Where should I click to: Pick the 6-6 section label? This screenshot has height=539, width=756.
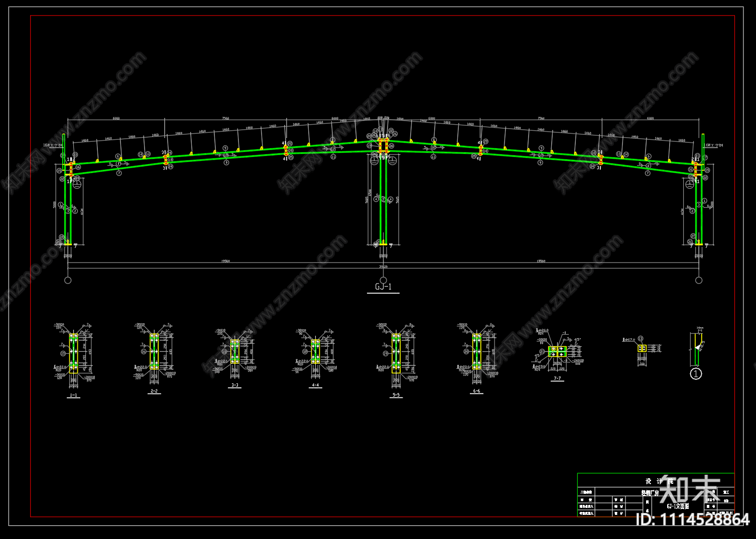[476, 390]
